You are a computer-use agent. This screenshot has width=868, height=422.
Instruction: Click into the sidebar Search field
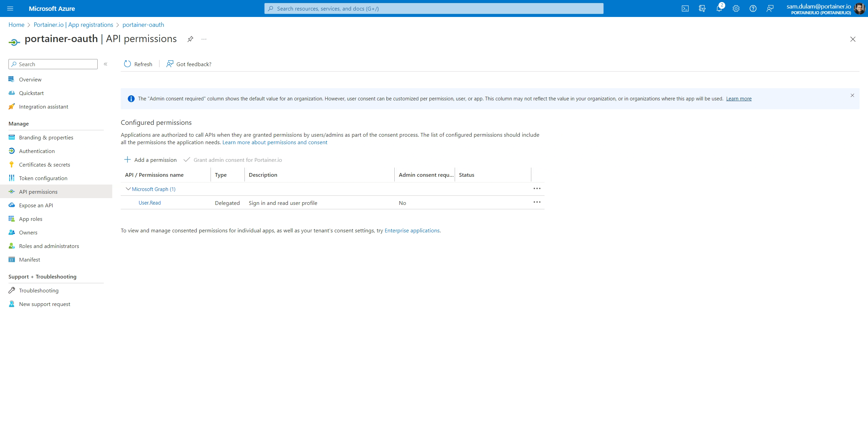pyautogui.click(x=53, y=64)
